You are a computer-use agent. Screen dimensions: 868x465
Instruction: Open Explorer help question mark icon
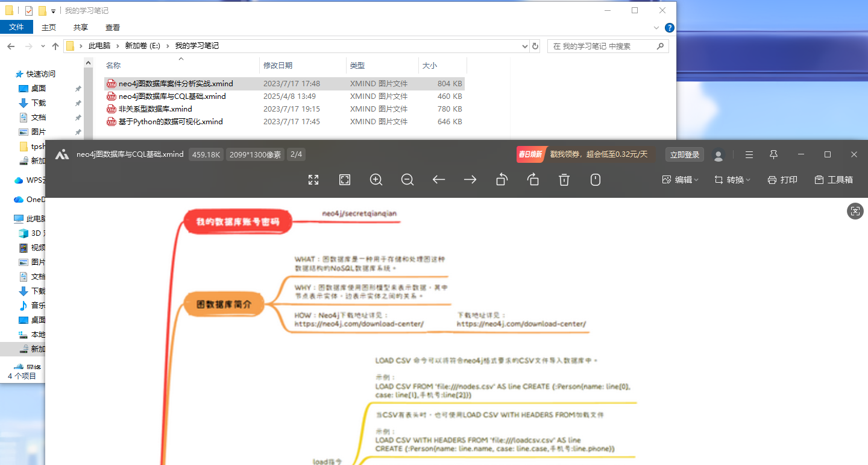(x=669, y=28)
